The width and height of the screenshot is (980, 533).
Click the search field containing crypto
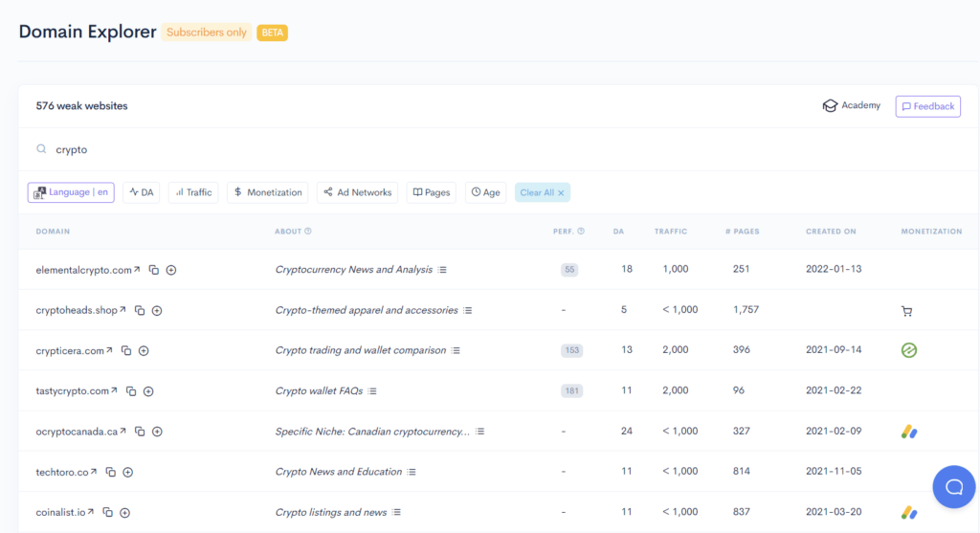point(499,149)
